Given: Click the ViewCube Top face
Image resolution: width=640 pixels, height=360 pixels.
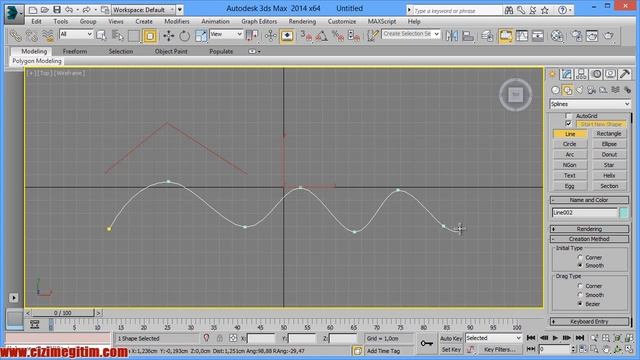Looking at the screenshot, I should click(516, 95).
